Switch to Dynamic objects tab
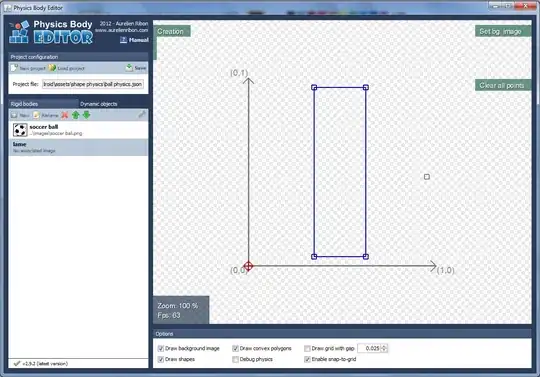The height and width of the screenshot is (377, 540). coord(98,104)
